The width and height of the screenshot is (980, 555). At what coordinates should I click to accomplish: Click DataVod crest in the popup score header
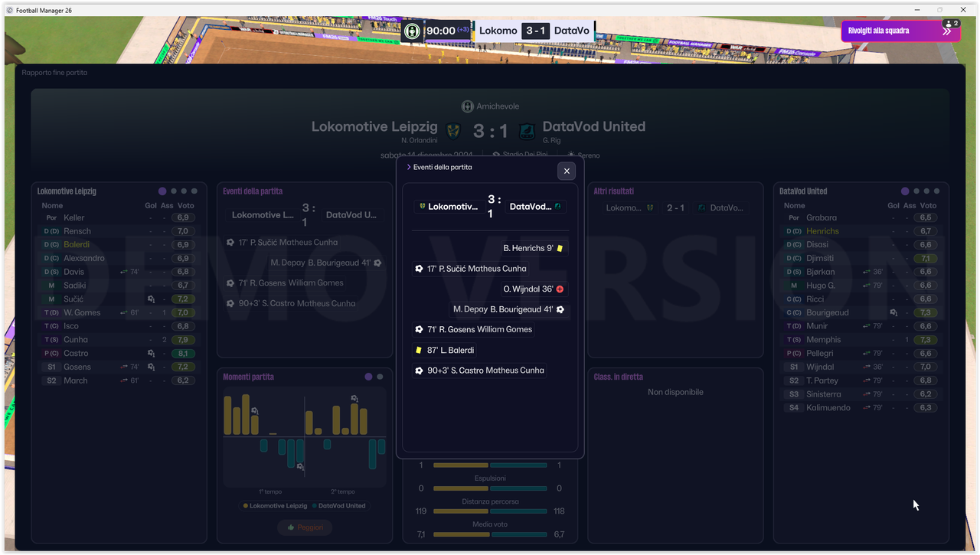tap(558, 207)
